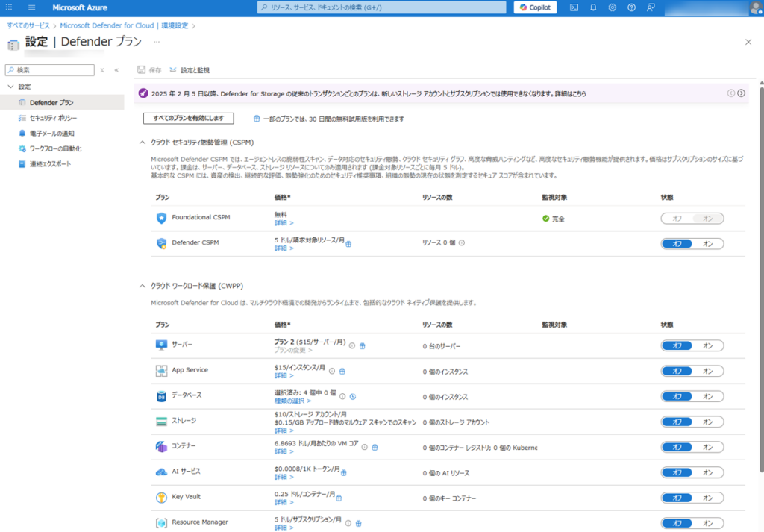
Task: Click すべてのプランを有効にします button
Action: [189, 118]
